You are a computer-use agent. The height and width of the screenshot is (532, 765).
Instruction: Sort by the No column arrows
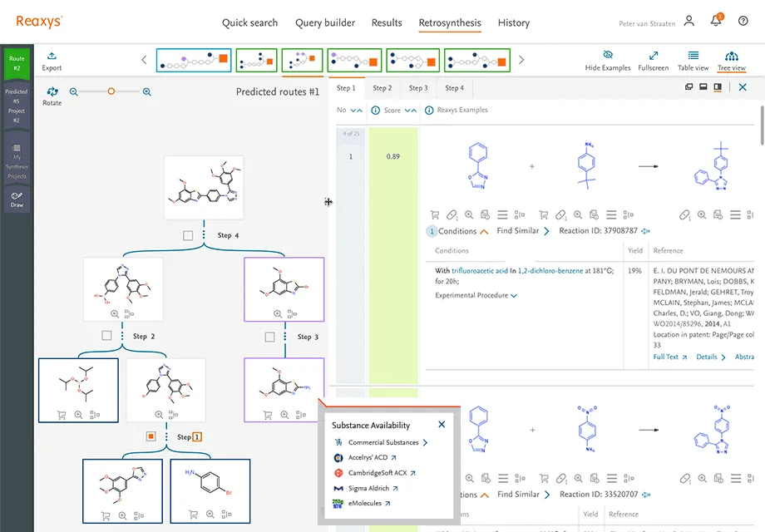point(357,111)
